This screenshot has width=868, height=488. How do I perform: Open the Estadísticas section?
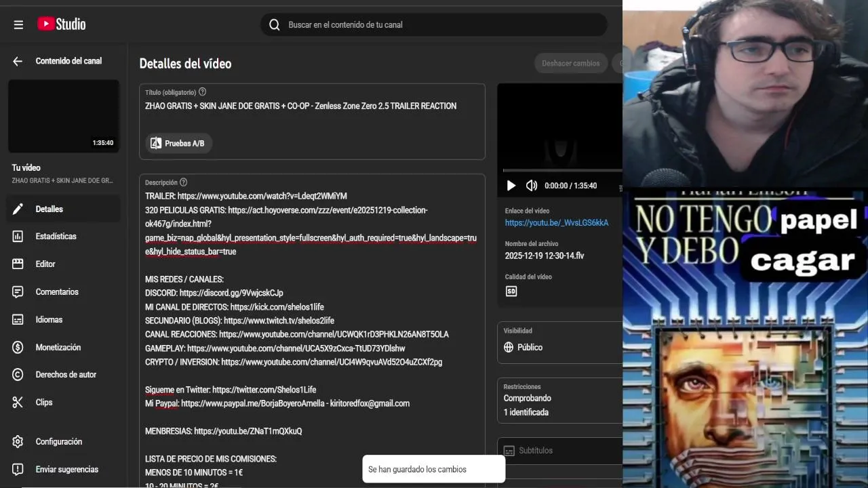click(64, 237)
